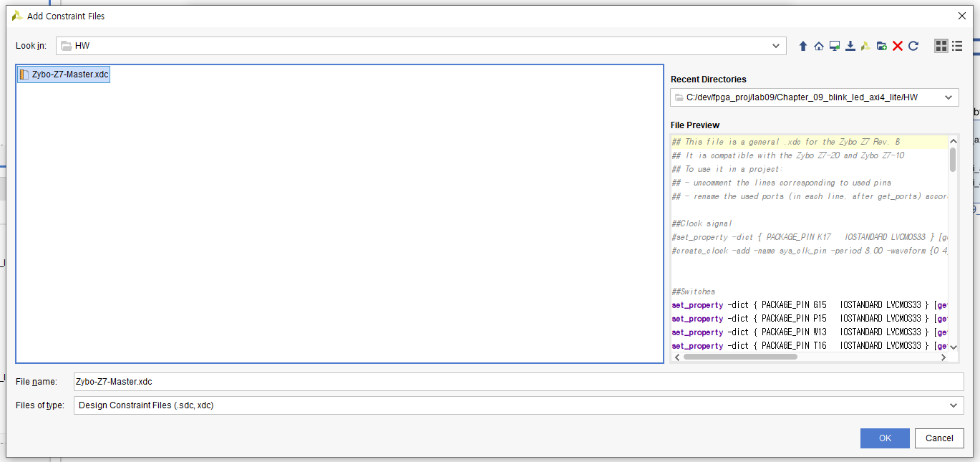Delete the selected file with red X
980x462 pixels.
pos(898,46)
